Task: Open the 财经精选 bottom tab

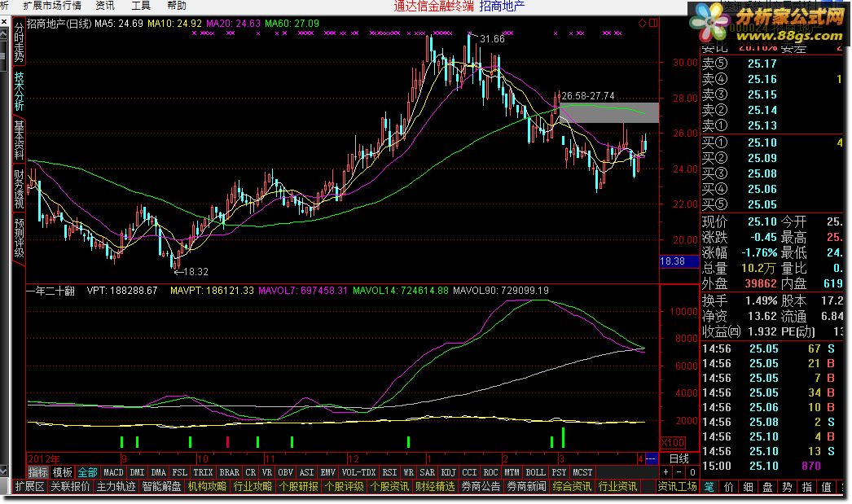Action: coord(435,487)
